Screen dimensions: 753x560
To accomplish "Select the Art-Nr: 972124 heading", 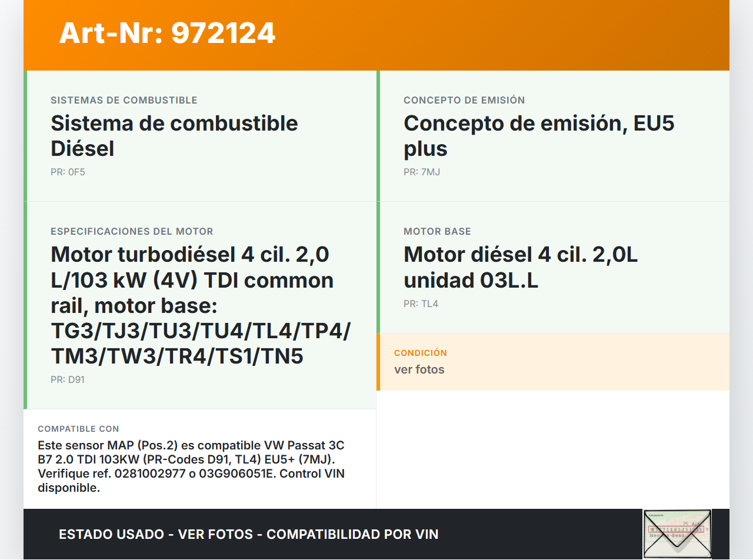I will click(x=167, y=33).
